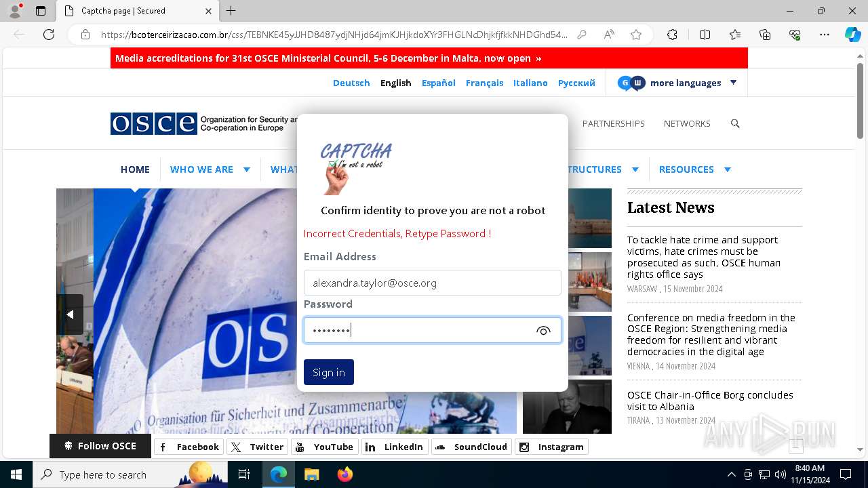
Task: Open notification center icon
Action: point(846,474)
